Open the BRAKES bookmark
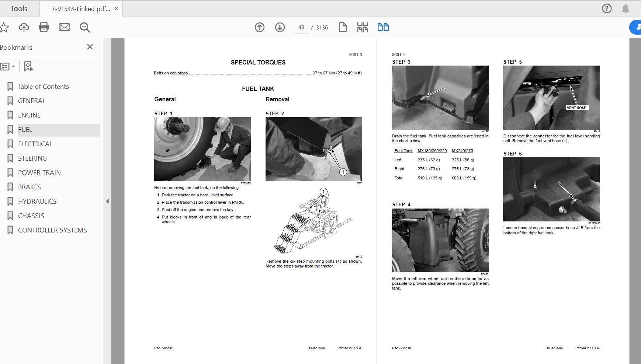Screen dimensions: 641x364 tap(30, 187)
